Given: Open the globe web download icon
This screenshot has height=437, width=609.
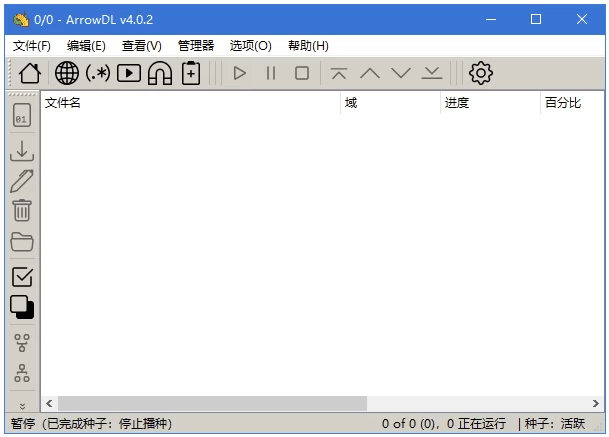Looking at the screenshot, I should (67, 73).
